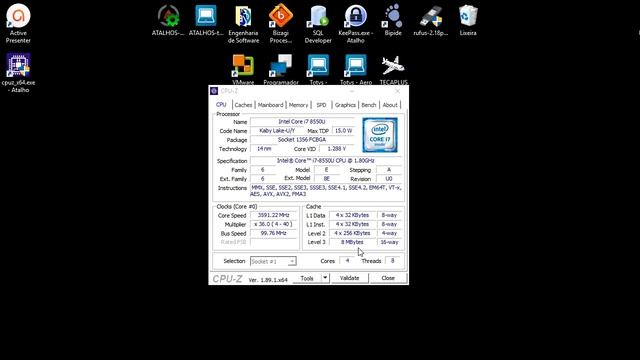Click the Kaby Lake-U/Y code name value
The width and height of the screenshot is (640, 360).
[277, 131]
